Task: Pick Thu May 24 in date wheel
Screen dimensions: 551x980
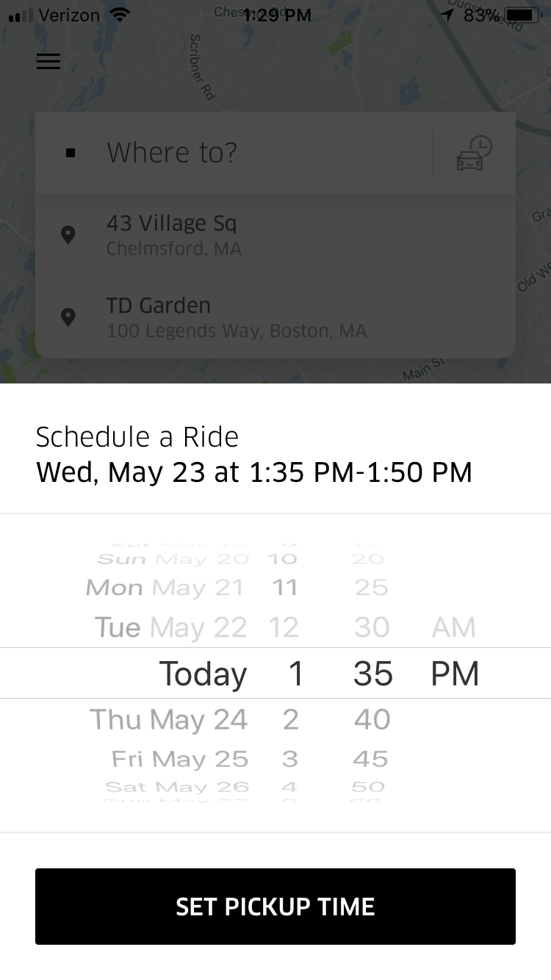Action: [x=169, y=720]
